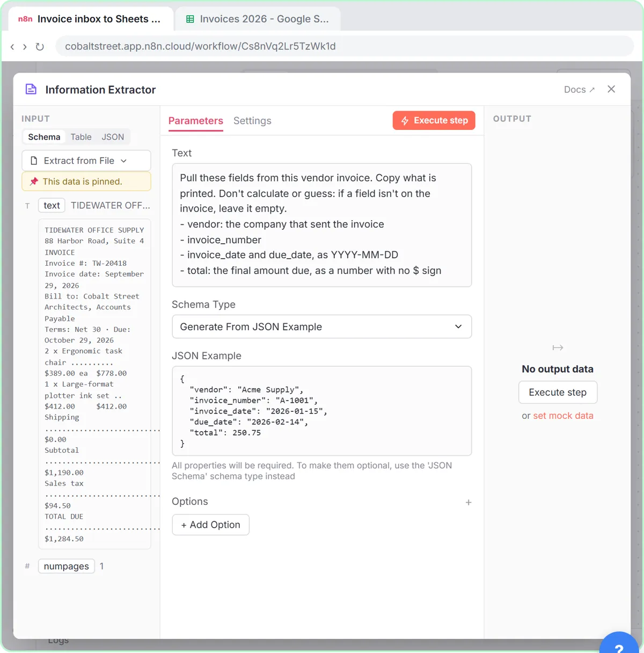Screen dimensions: 644x653
Task: Click the No output data message
Action: [558, 369]
